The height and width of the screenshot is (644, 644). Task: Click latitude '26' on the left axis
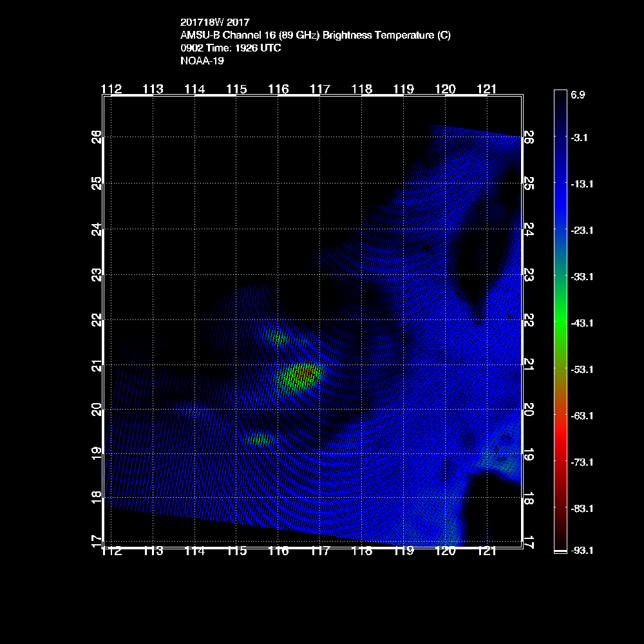(x=96, y=137)
